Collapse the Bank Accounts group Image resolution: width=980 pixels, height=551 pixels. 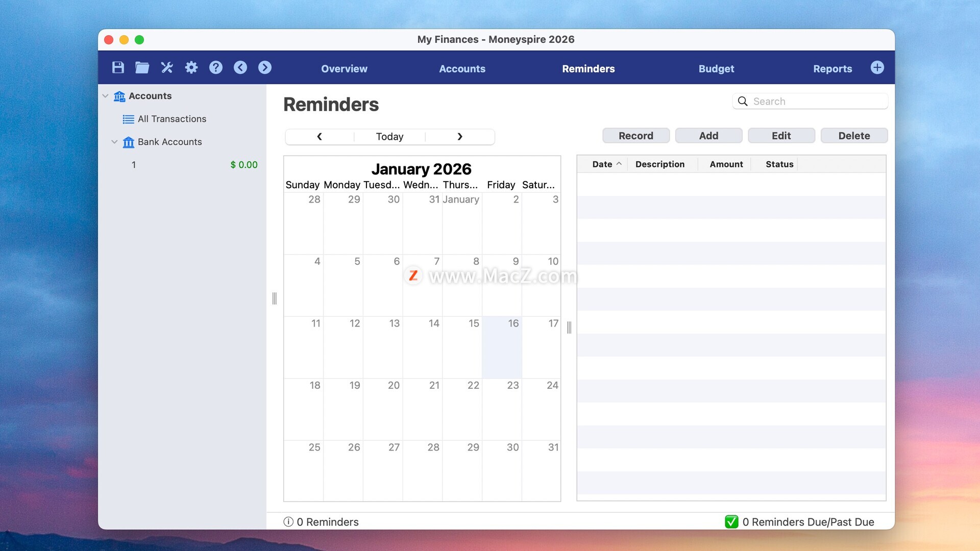click(x=114, y=142)
